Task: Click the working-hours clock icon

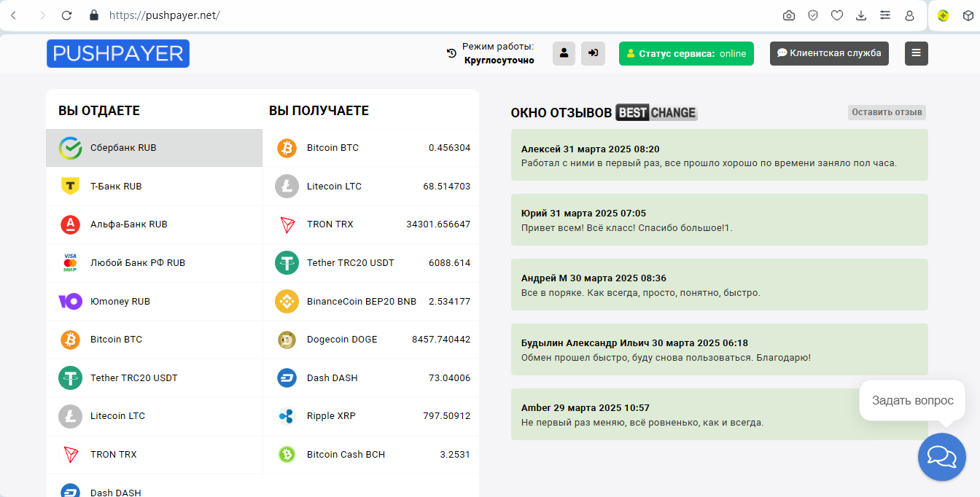Action: (451, 53)
